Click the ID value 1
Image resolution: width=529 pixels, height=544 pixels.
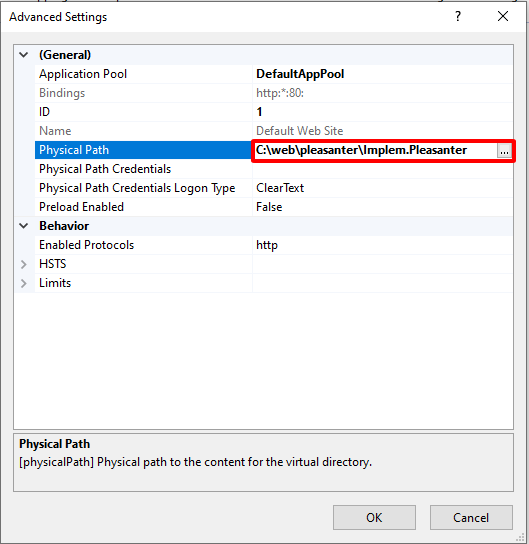259,112
